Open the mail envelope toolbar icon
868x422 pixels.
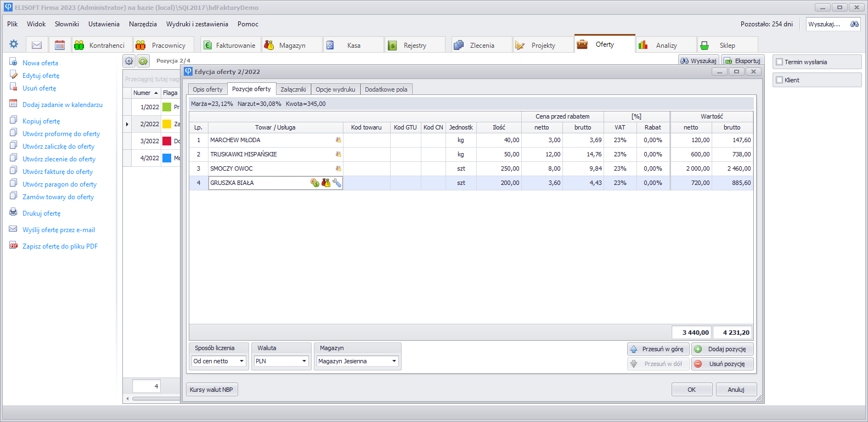37,45
